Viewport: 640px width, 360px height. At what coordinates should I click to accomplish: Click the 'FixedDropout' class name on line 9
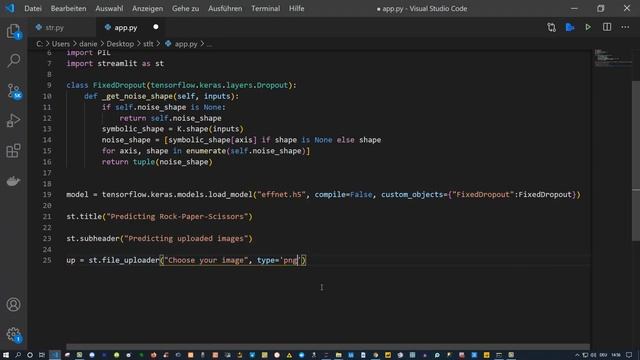click(x=119, y=85)
